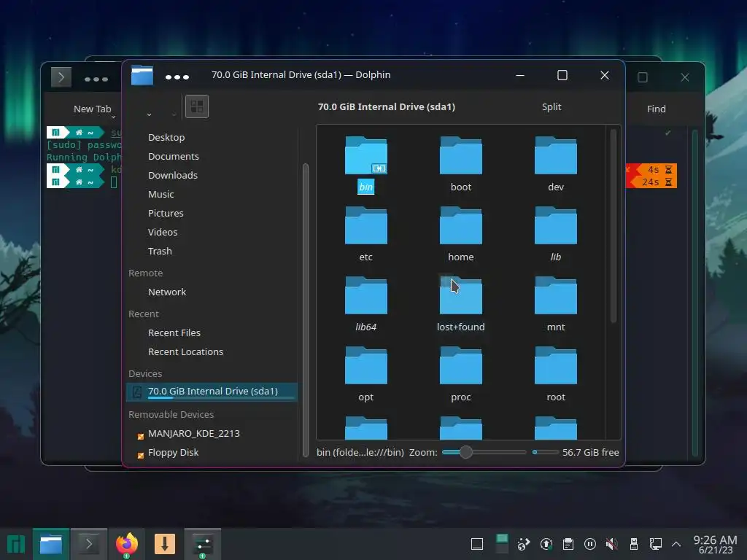Go to Music in Places panel
This screenshot has width=747, height=560.
coord(161,194)
